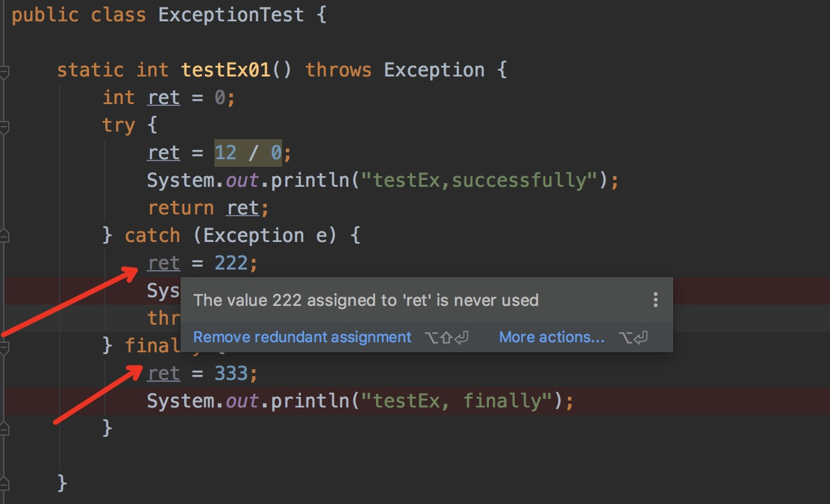Click the "testEx,successfully" string literal

(x=482, y=181)
